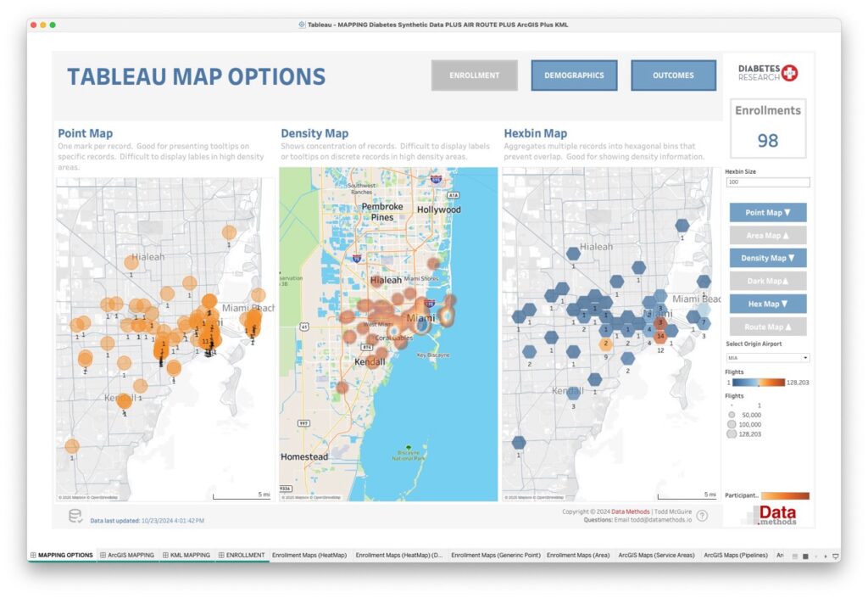Open the Enrollment Maps (Area) sheet tab

pyautogui.click(x=577, y=556)
